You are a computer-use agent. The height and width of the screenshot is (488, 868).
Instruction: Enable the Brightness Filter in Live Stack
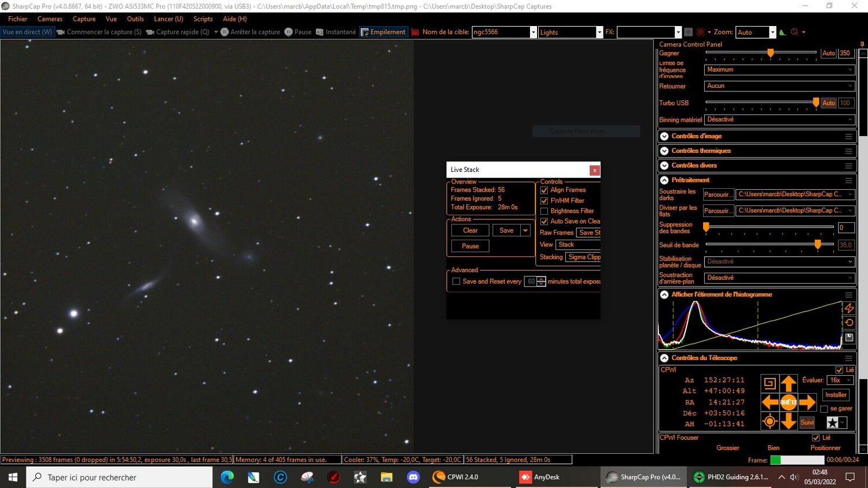click(544, 211)
